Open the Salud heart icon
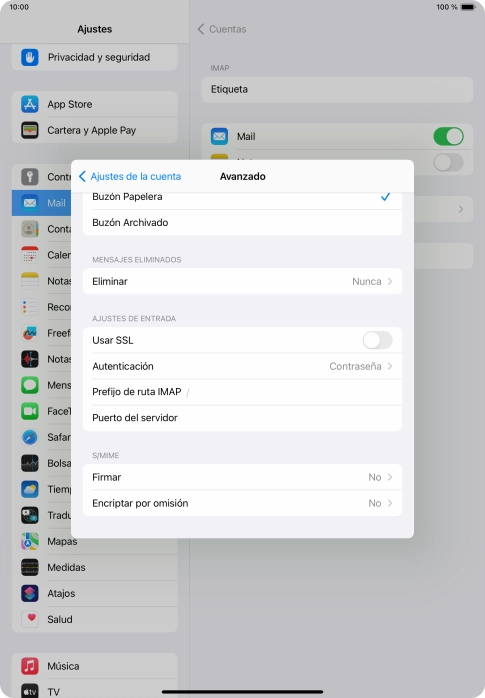This screenshot has height=698, width=485. pyautogui.click(x=30, y=619)
